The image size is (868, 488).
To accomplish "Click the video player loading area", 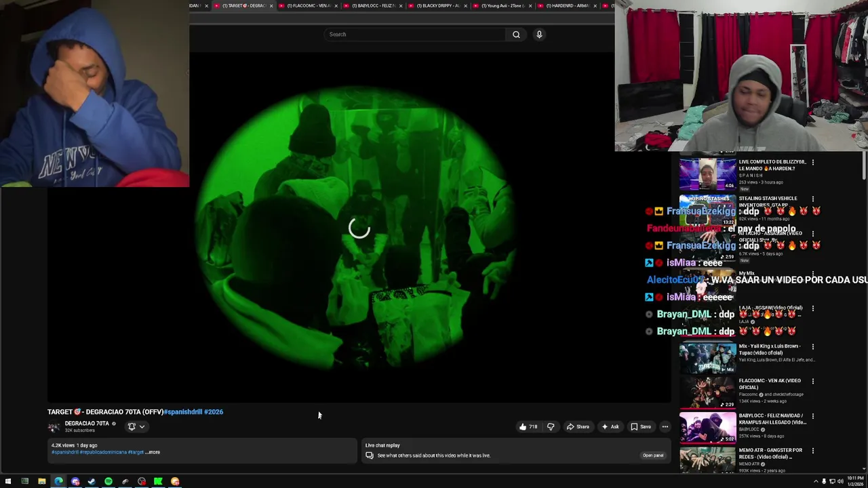I will click(359, 228).
